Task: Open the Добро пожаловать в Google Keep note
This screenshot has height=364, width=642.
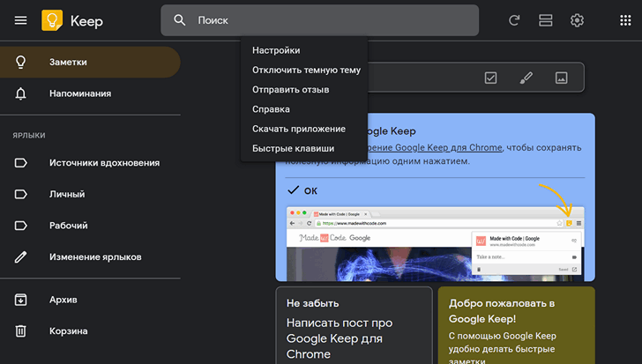Action: point(517,325)
